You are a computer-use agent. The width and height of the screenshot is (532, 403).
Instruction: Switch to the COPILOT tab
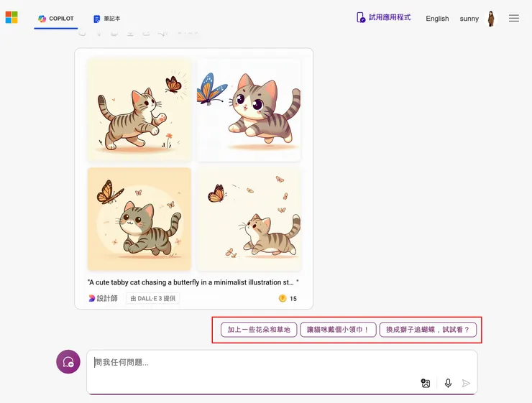coord(56,19)
